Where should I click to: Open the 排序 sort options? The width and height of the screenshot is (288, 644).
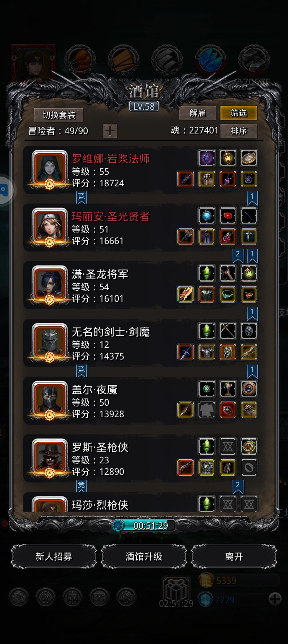click(239, 131)
